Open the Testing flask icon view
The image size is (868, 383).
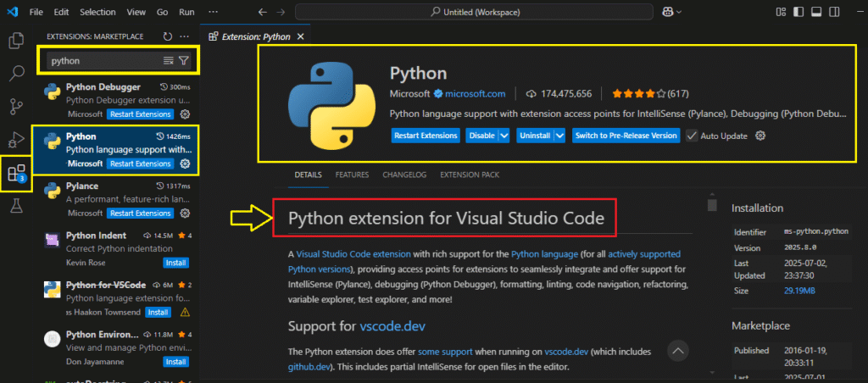click(x=17, y=206)
